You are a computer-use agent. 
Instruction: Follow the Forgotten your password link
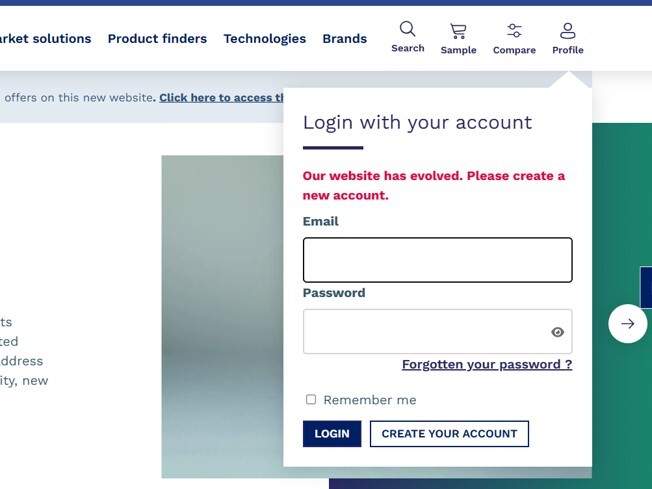point(487,365)
